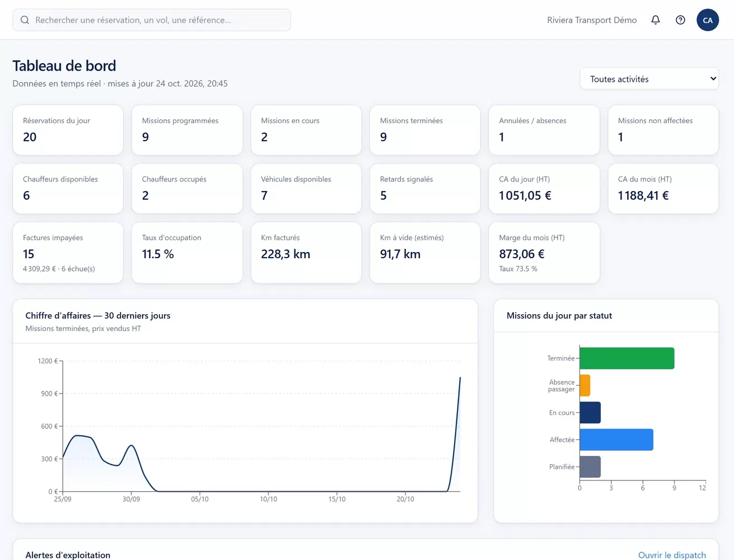The image size is (734, 560).
Task: Select the CA du jour (HT) card
Action: [x=544, y=189]
